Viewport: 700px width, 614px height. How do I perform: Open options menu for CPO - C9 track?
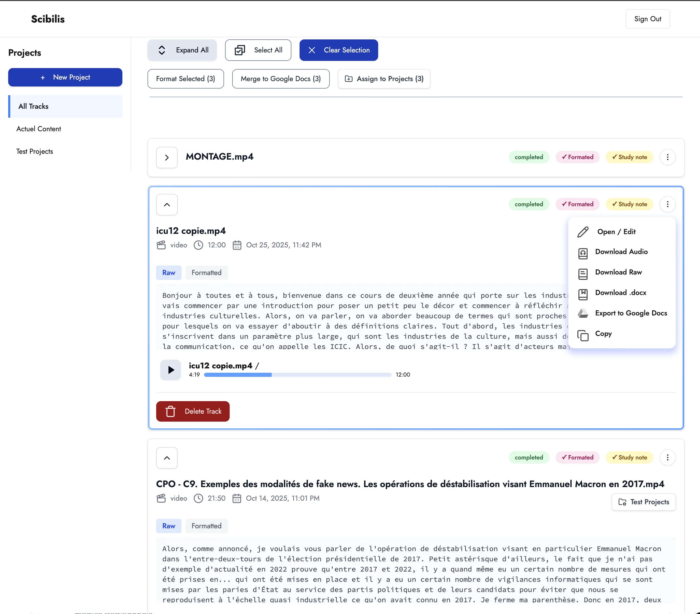click(667, 457)
